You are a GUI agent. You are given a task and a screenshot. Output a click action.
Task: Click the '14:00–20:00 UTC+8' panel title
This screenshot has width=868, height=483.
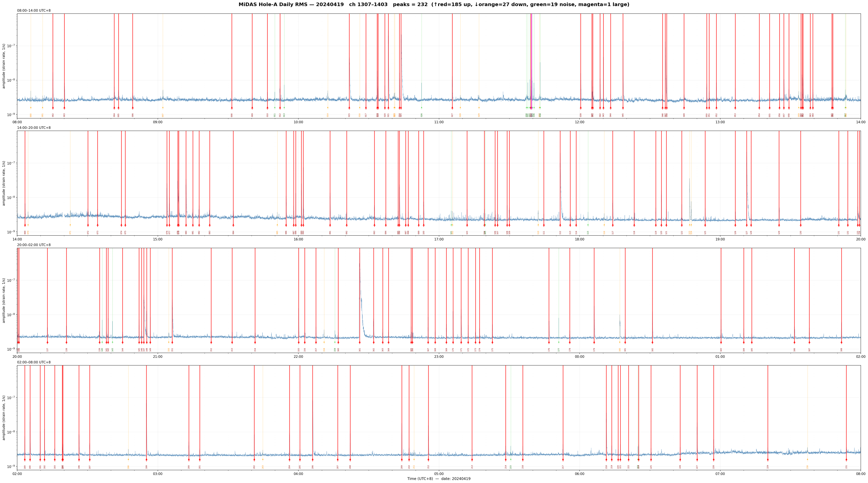pyautogui.click(x=34, y=128)
